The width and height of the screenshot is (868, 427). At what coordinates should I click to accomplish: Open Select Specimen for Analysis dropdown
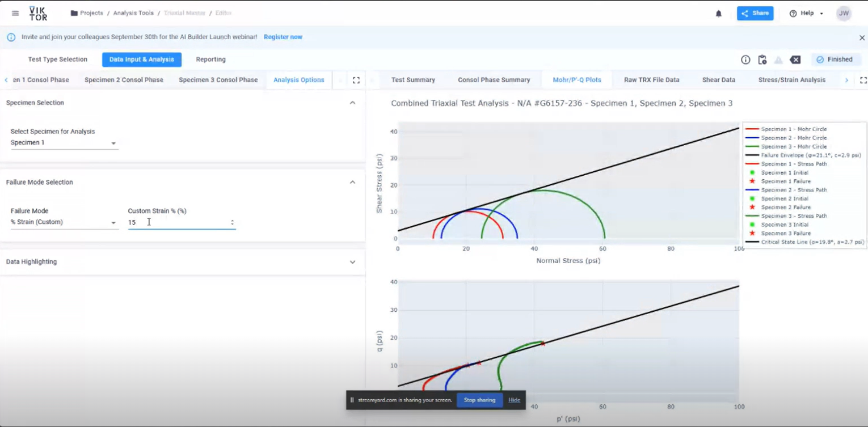tap(64, 143)
